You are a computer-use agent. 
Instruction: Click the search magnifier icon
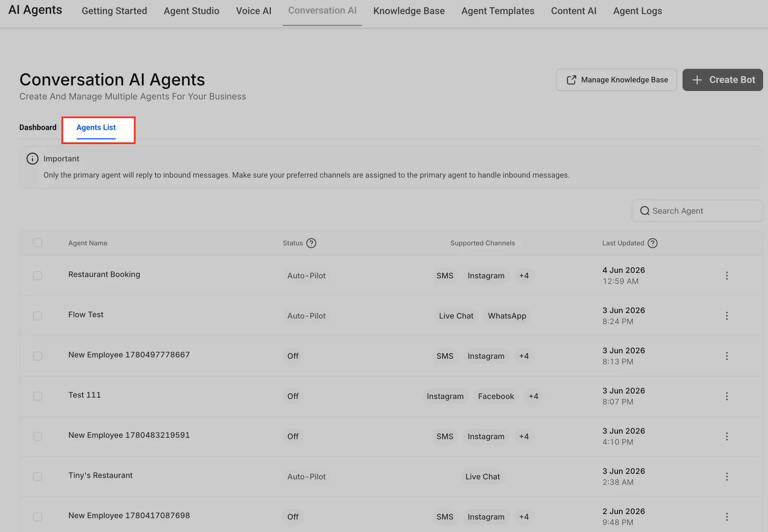[645, 211]
